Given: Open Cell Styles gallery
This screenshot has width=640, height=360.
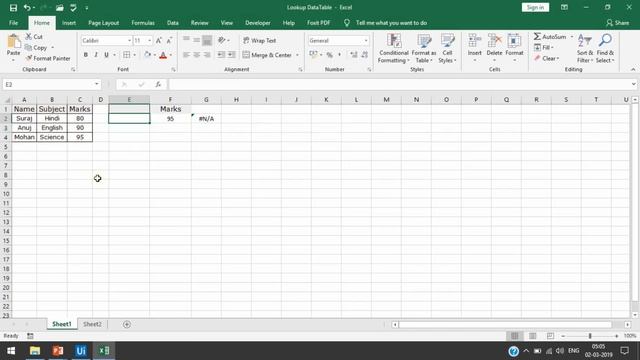Looking at the screenshot, I should click(x=447, y=49).
